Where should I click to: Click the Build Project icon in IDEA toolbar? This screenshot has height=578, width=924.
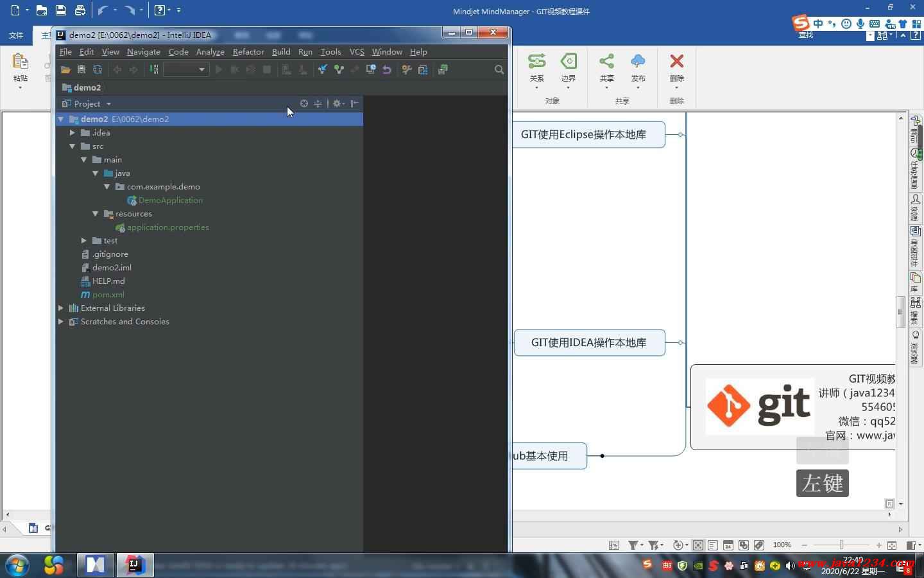tap(154, 69)
